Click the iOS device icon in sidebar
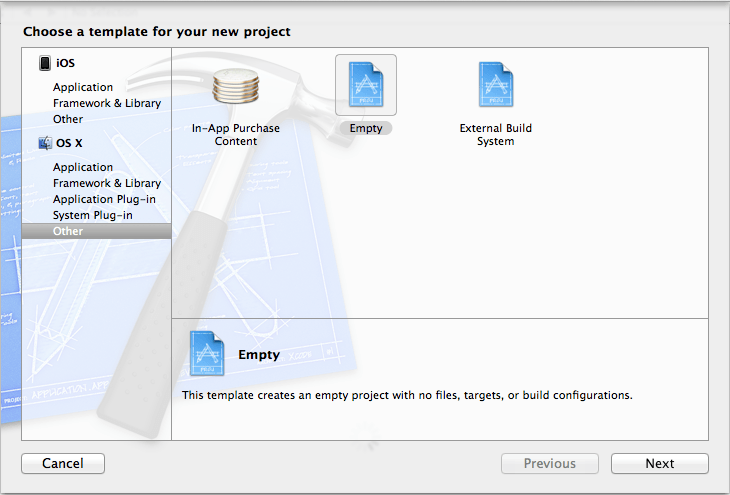730x495 pixels. 45,63
